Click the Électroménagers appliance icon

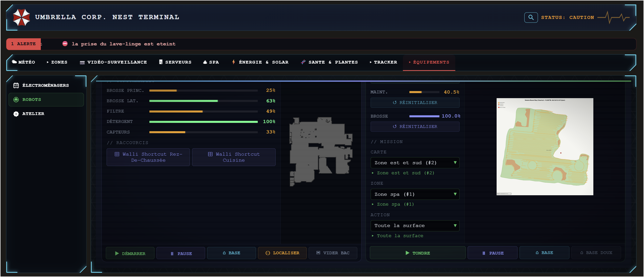pos(16,85)
